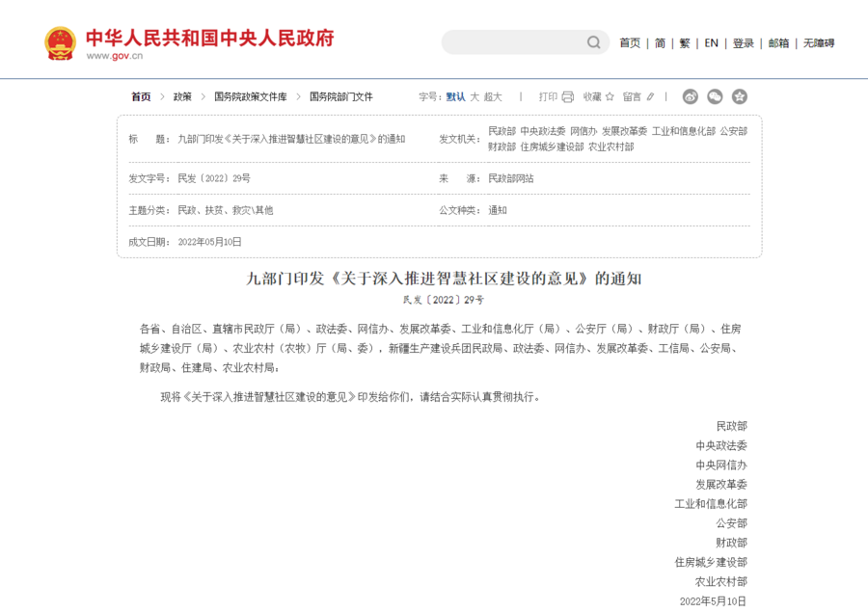Switch to traditional Chinese with 繁
This screenshot has width=868, height=612.
[x=685, y=43]
